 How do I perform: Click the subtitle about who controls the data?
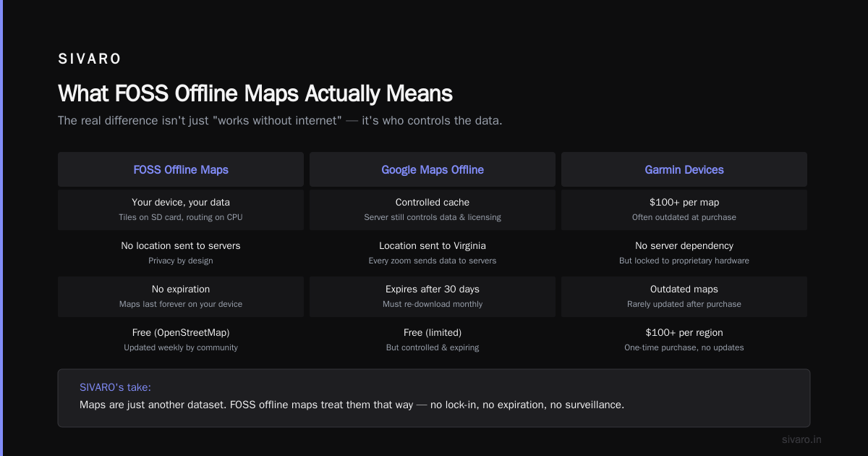(280, 120)
